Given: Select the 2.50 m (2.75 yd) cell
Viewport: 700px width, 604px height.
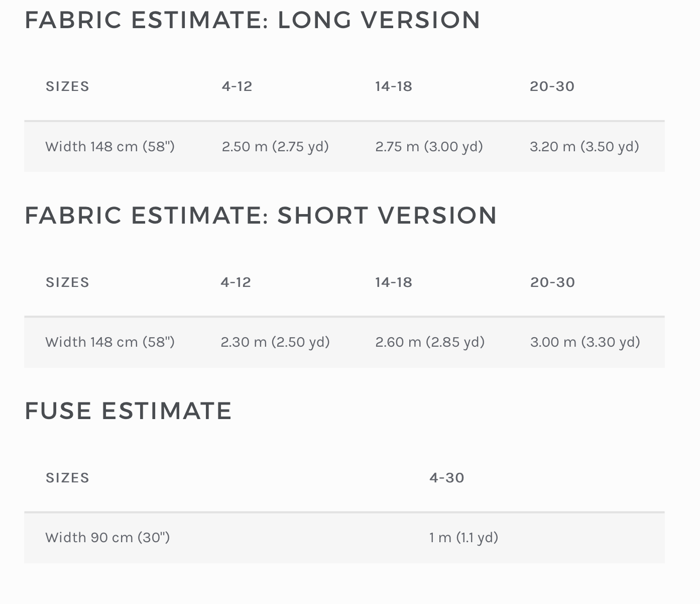Looking at the screenshot, I should pyautogui.click(x=275, y=147).
